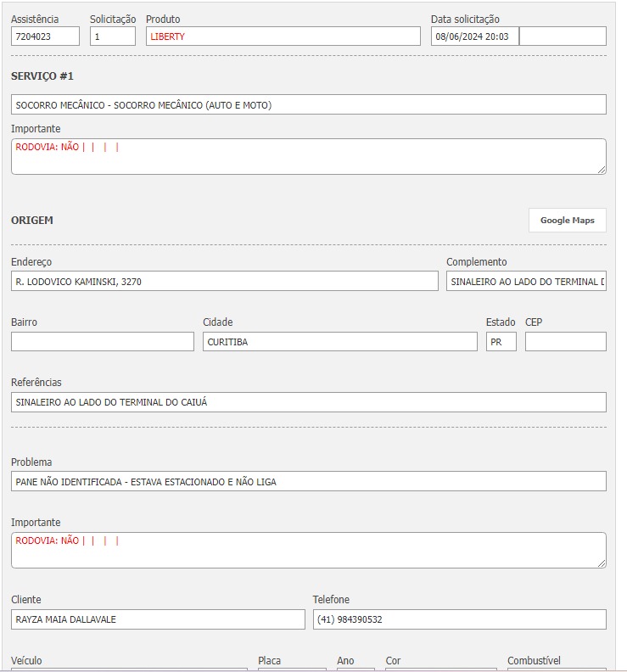Select the Cidade field with CURITIBA
Screen dimensions: 627x672
point(339,341)
